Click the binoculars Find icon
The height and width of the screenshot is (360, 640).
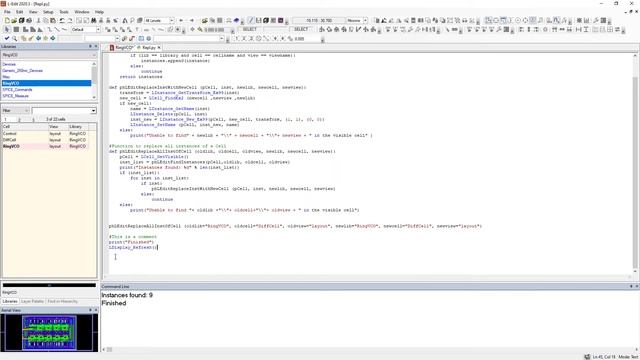click(94, 20)
